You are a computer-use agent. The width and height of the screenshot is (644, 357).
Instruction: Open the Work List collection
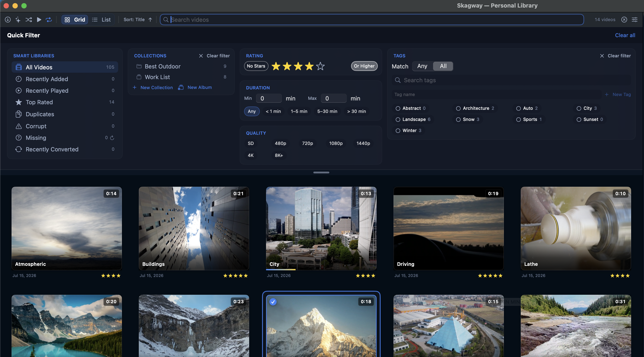tap(181, 77)
